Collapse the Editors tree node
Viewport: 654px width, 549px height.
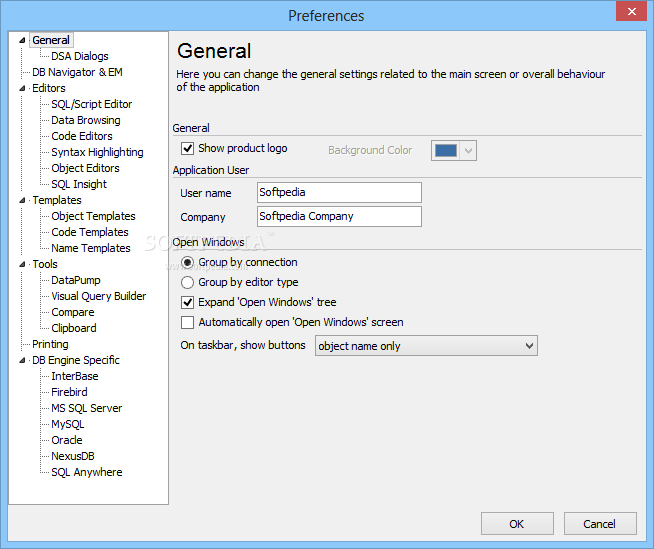(x=22, y=88)
